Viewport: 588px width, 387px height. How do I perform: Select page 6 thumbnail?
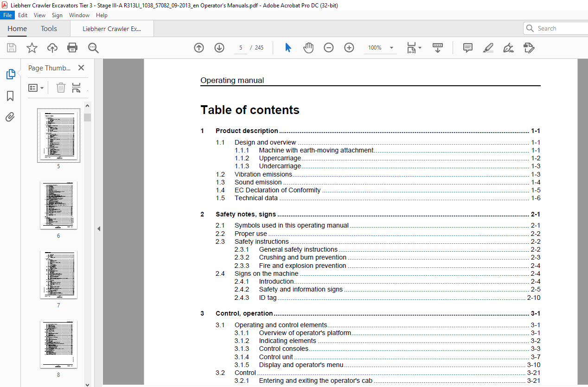pos(58,205)
